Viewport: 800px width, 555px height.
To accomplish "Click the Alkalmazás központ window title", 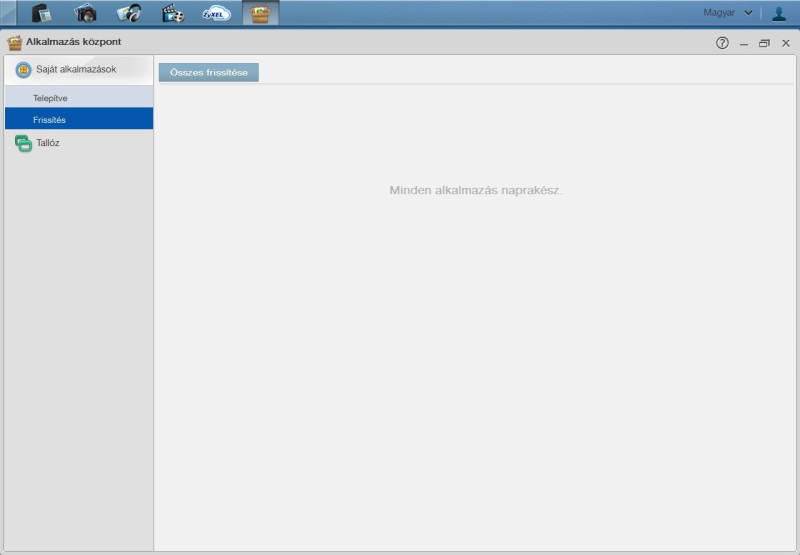I will coord(73,42).
